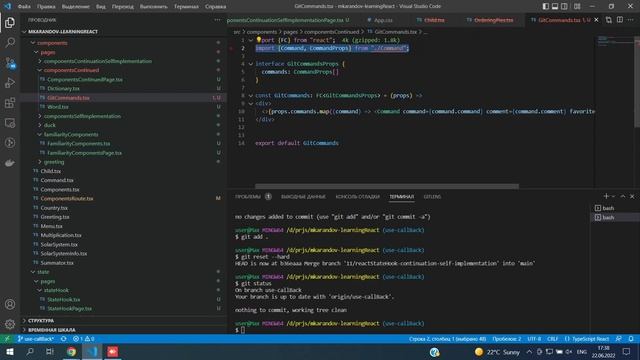Click the notifications bell in status bar

click(631, 339)
